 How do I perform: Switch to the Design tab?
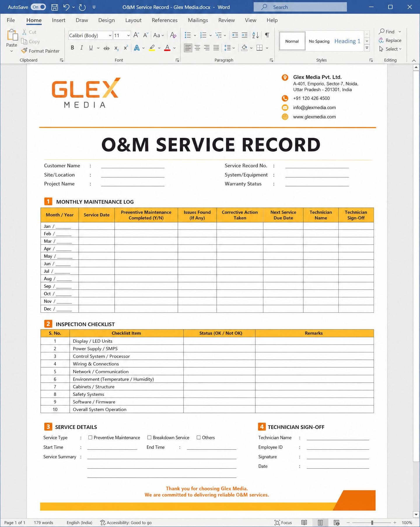click(x=106, y=20)
